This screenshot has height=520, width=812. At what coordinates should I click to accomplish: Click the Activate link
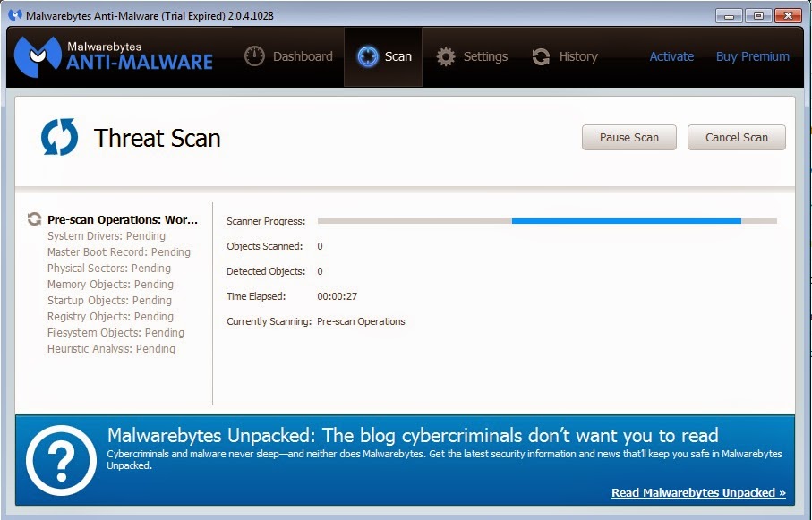click(671, 56)
